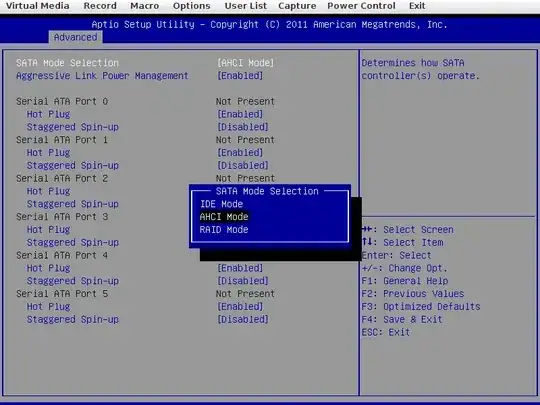The image size is (540, 405).
Task: Change Port 5 Staggered Spin-up Disabled value
Action: coord(242,320)
